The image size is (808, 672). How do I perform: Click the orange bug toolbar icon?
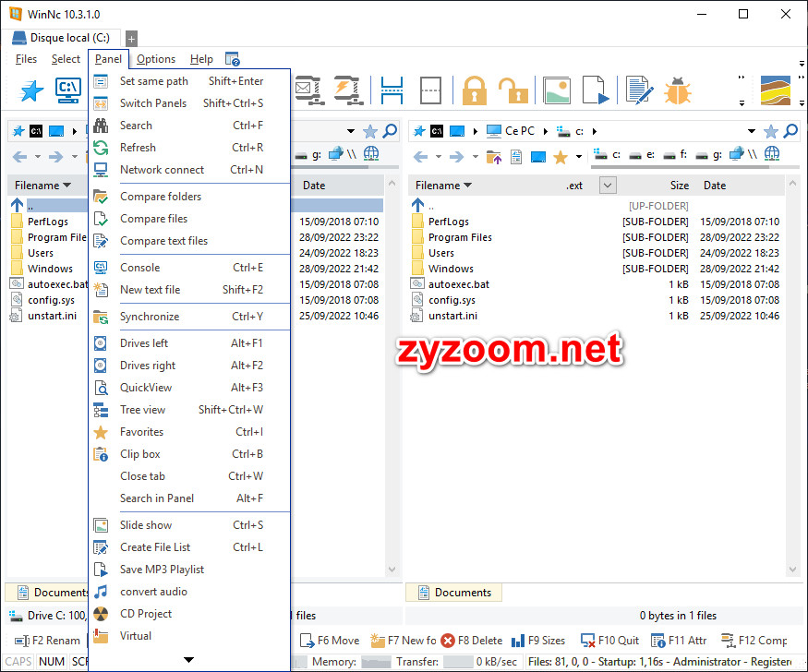coord(677,90)
